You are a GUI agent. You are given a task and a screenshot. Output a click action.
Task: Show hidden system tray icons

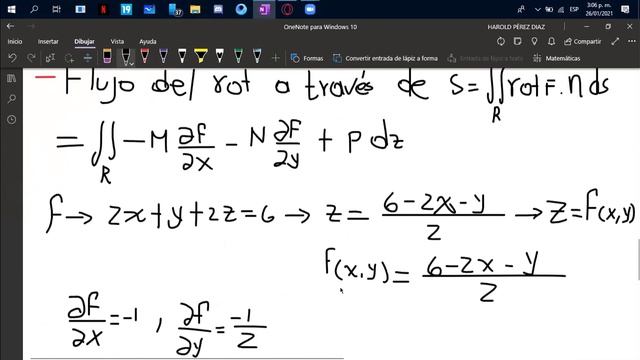[x=538, y=9]
